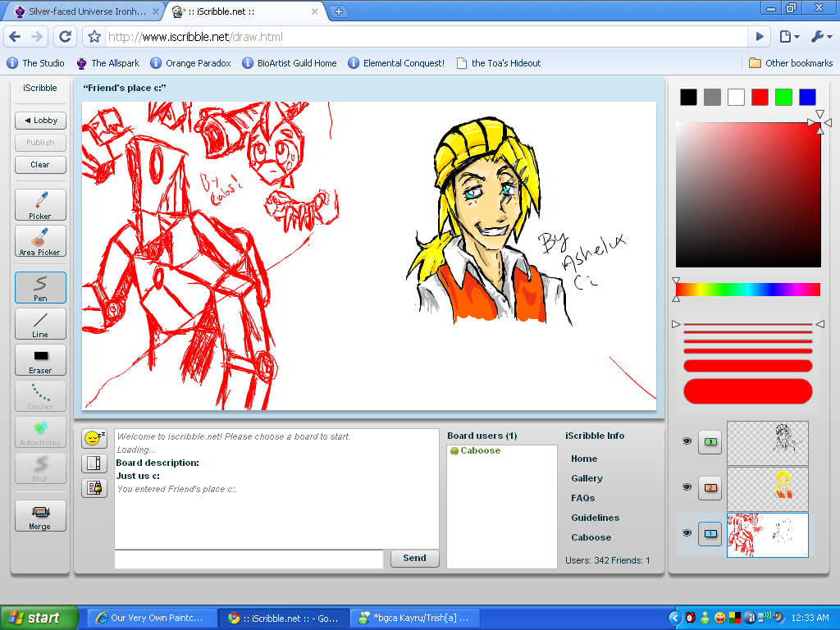Image resolution: width=840 pixels, height=630 pixels.
Task: Click the Send button in chat
Action: (x=414, y=559)
